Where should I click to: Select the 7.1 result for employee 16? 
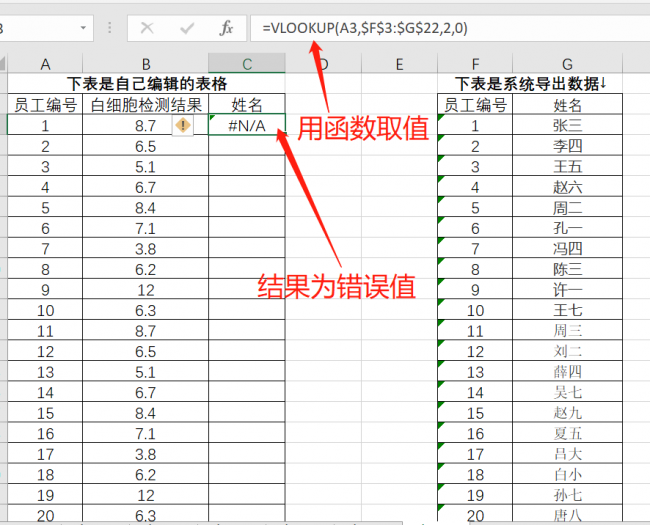(146, 433)
